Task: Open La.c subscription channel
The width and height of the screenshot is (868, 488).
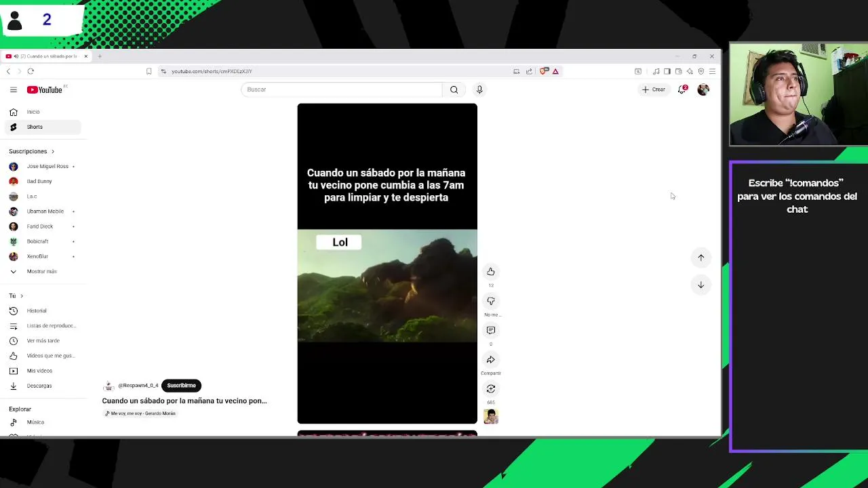Action: coord(42,197)
